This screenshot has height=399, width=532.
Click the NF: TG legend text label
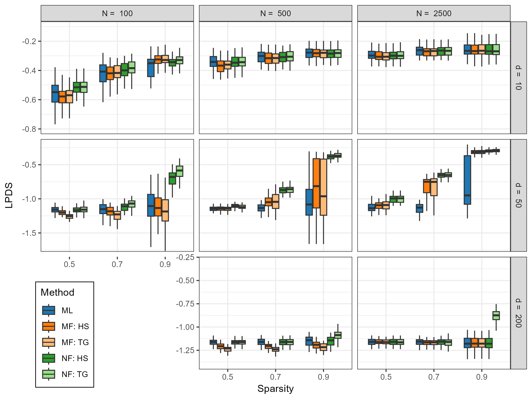click(75, 374)
